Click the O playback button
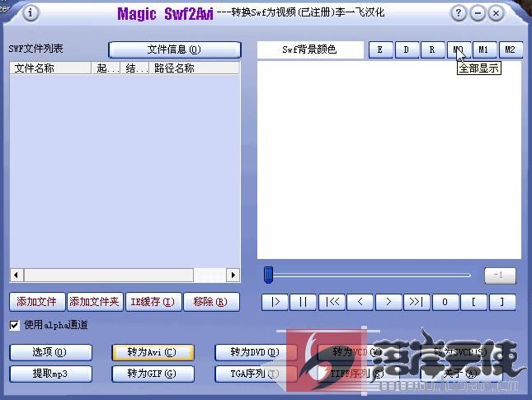The width and height of the screenshot is (532, 400). pyautogui.click(x=445, y=302)
